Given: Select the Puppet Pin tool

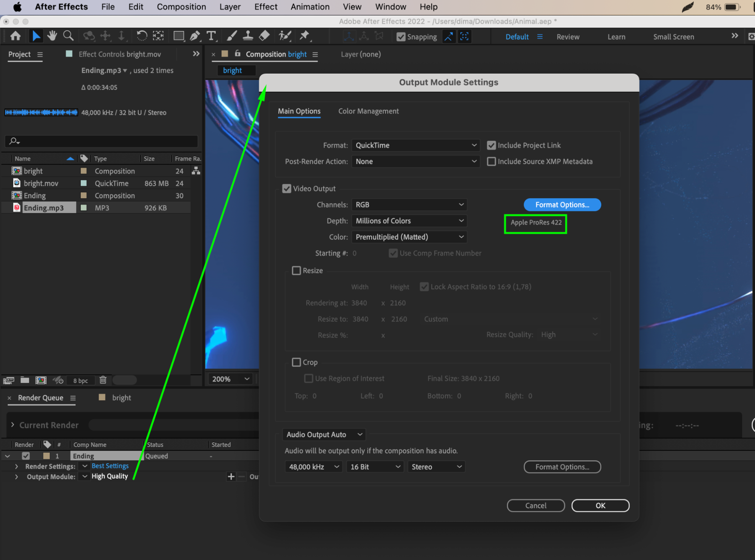Looking at the screenshot, I should [304, 36].
